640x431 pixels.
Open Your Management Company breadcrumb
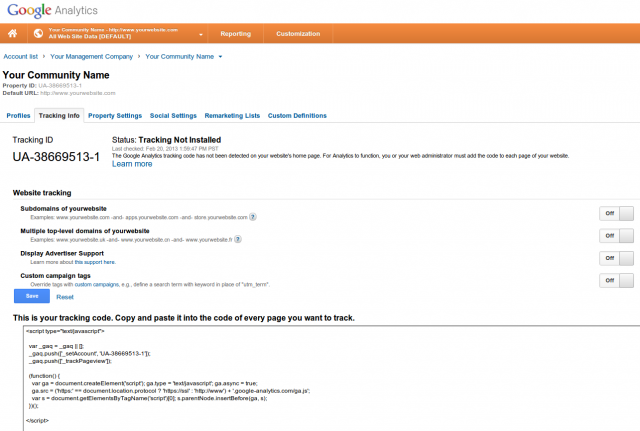[x=91, y=56]
